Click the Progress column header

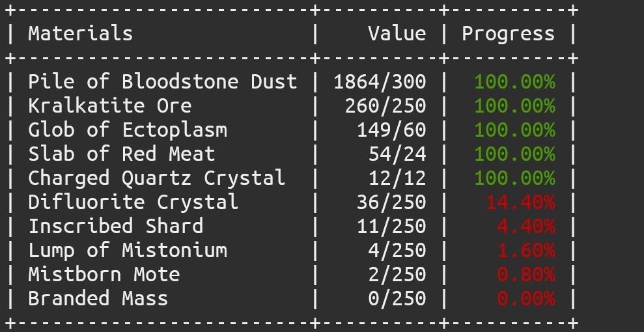pos(508,34)
